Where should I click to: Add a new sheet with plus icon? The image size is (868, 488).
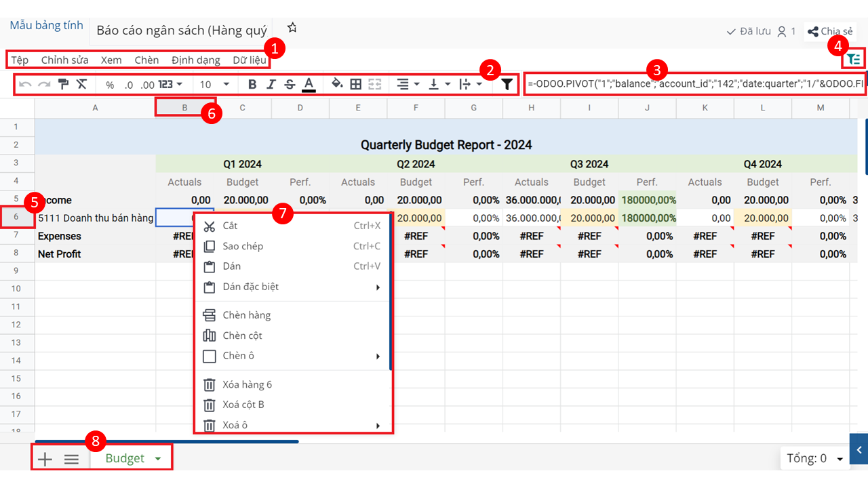[x=45, y=459]
